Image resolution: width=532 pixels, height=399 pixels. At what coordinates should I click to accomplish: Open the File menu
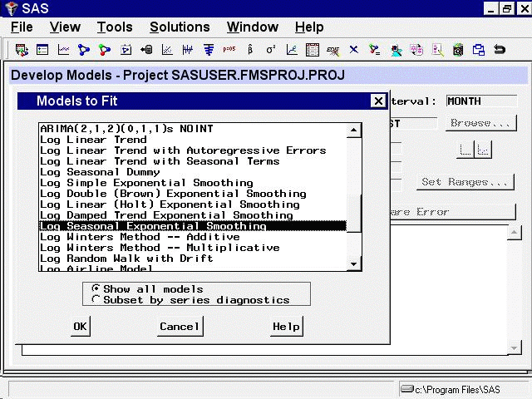click(x=22, y=27)
